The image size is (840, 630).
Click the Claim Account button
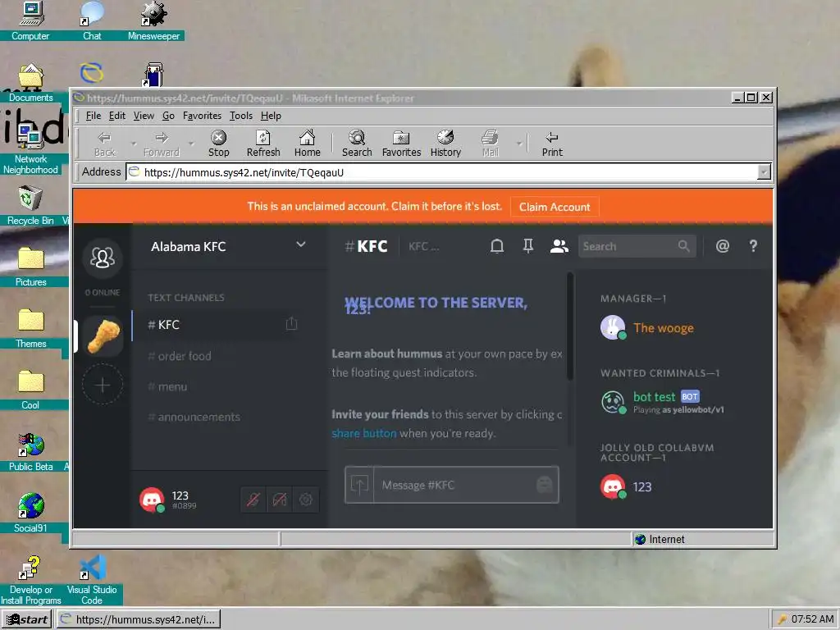(555, 207)
